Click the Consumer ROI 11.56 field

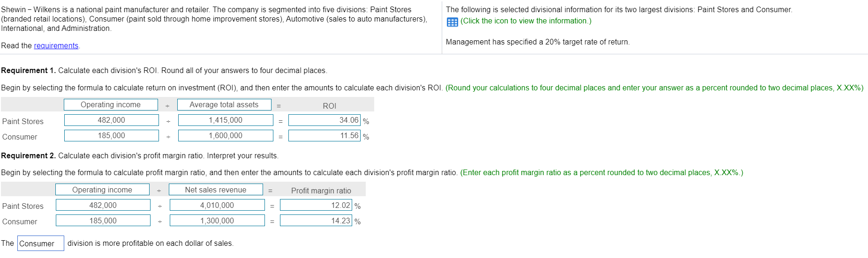325,136
